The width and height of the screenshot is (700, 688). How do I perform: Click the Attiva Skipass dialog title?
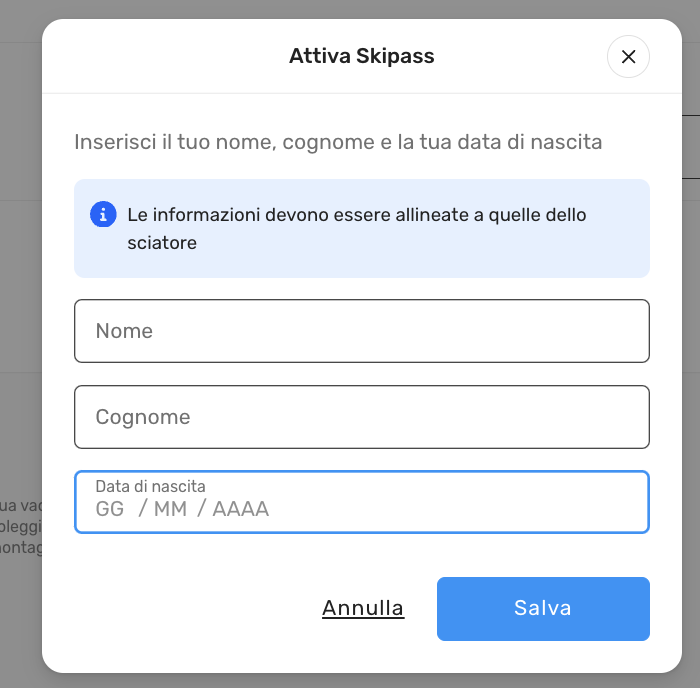[x=361, y=56]
